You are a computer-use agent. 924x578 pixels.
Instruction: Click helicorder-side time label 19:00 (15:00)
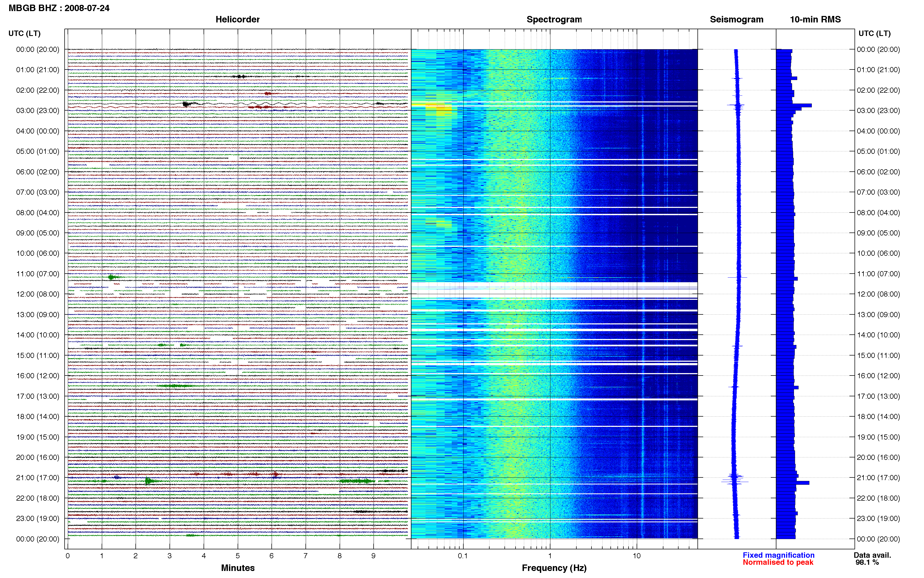click(x=38, y=437)
